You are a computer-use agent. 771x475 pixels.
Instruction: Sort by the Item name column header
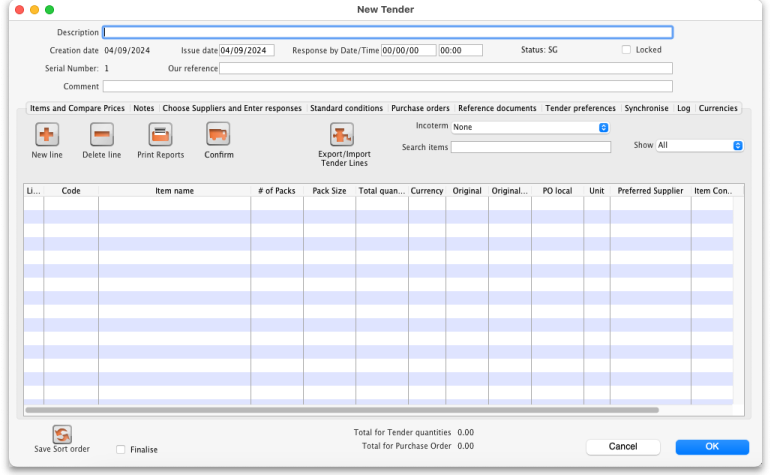click(x=174, y=190)
